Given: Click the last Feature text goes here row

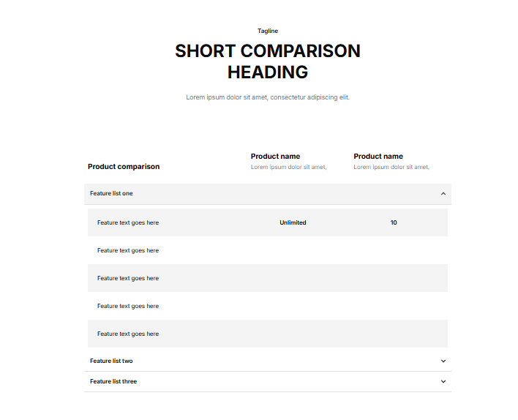Looking at the screenshot, I should 128,334.
